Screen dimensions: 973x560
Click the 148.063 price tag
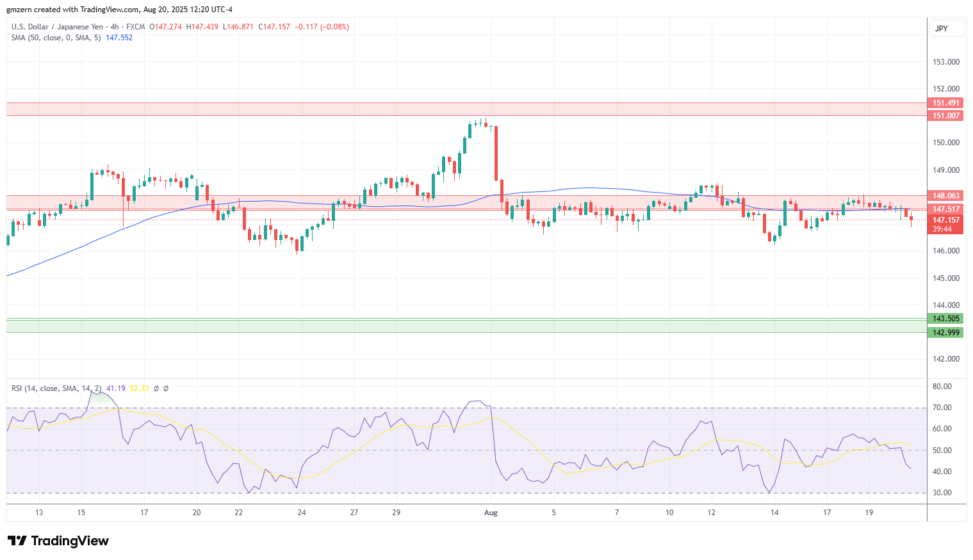point(945,196)
